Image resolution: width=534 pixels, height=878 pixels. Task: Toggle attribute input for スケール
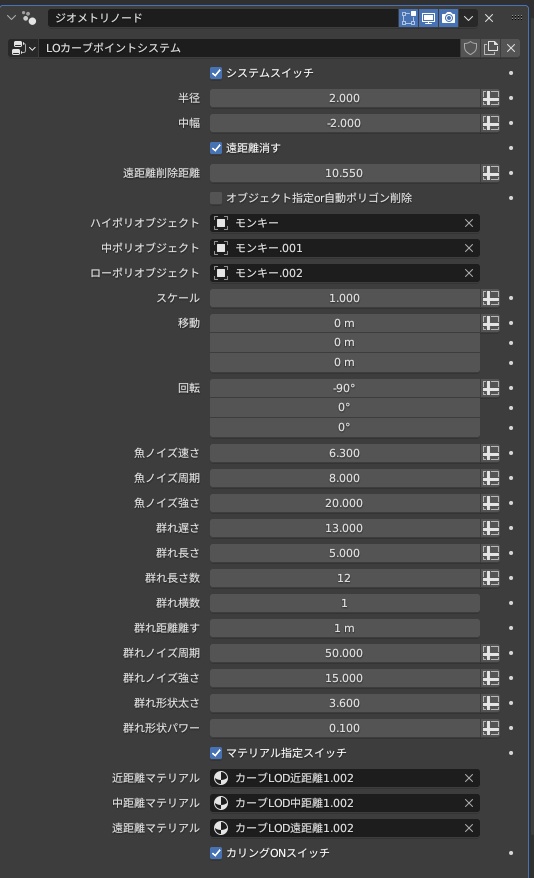(491, 298)
